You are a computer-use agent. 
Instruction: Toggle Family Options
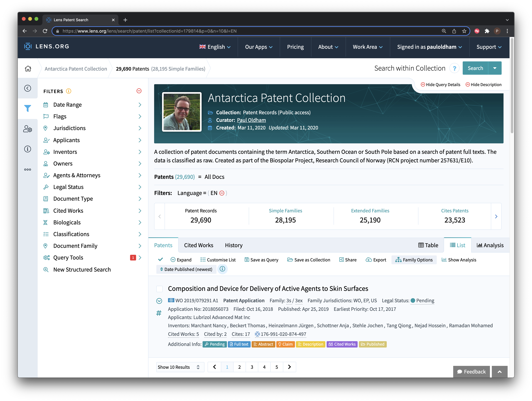(x=414, y=260)
